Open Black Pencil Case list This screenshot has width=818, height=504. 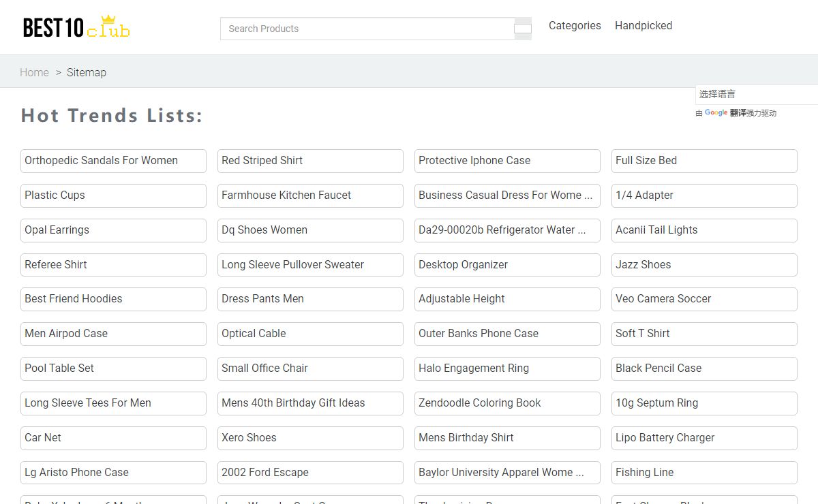pyautogui.click(x=704, y=368)
